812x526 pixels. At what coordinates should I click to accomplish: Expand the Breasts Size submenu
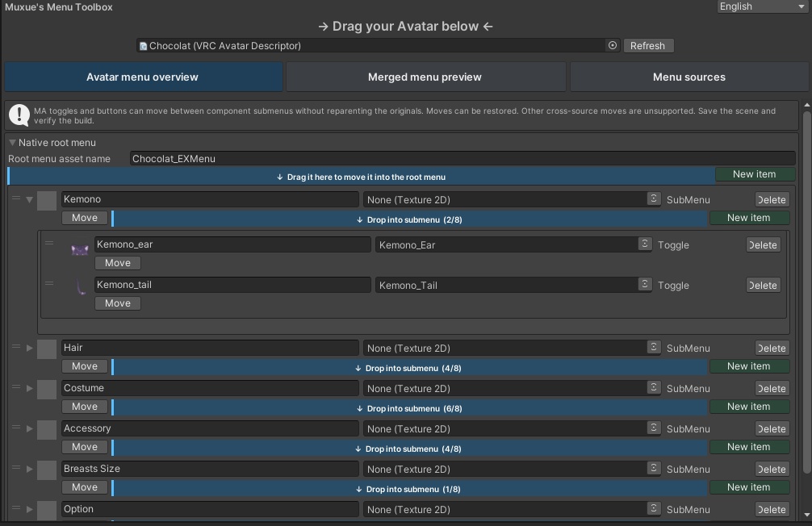pyautogui.click(x=30, y=469)
